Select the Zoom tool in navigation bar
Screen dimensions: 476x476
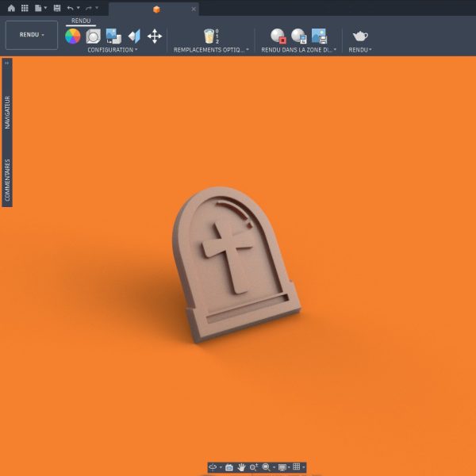coord(254,467)
